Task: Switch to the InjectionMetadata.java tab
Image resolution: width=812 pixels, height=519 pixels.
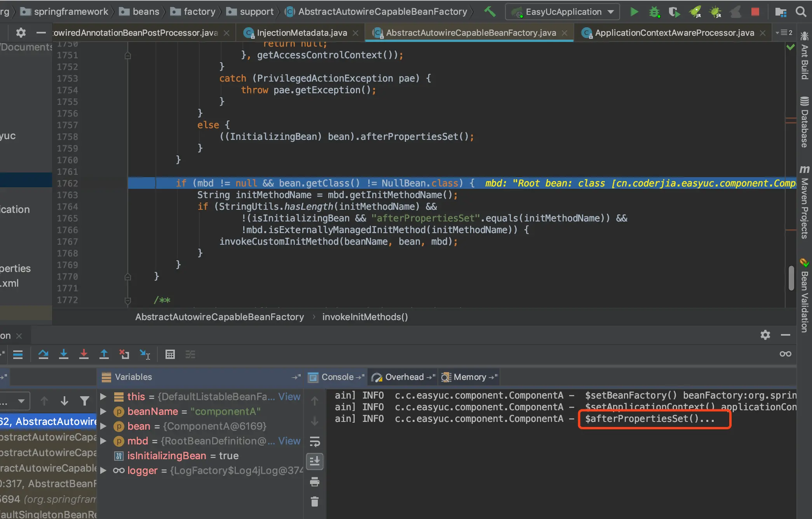Action: pyautogui.click(x=301, y=33)
